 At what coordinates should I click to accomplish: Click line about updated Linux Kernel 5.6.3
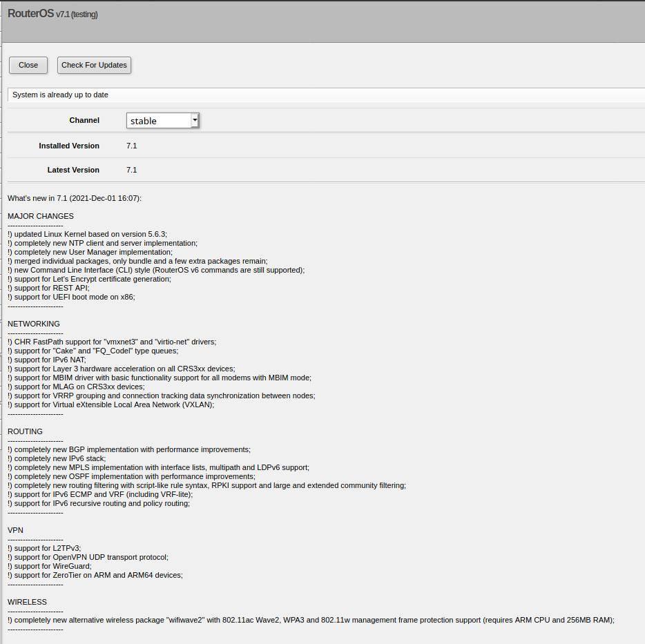coord(87,234)
